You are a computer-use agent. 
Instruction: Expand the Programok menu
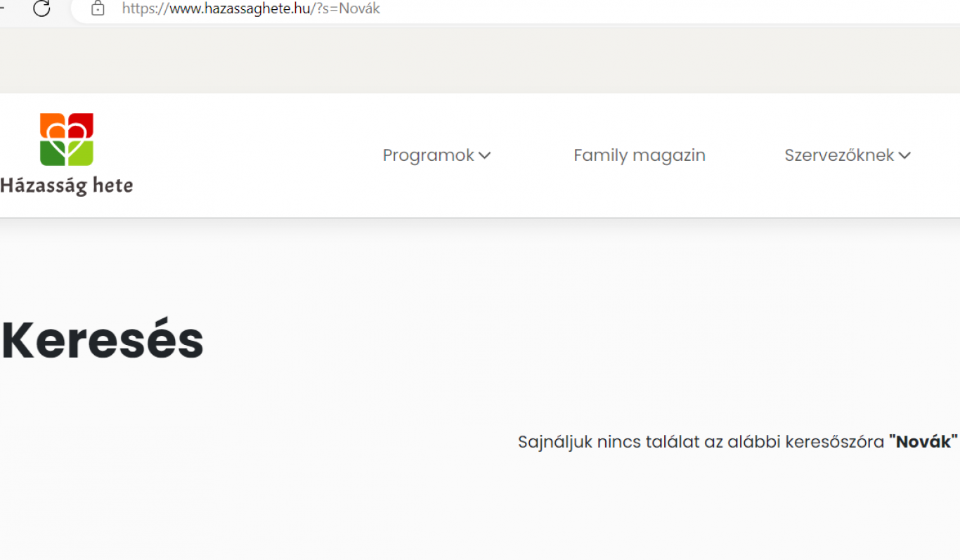(x=436, y=155)
